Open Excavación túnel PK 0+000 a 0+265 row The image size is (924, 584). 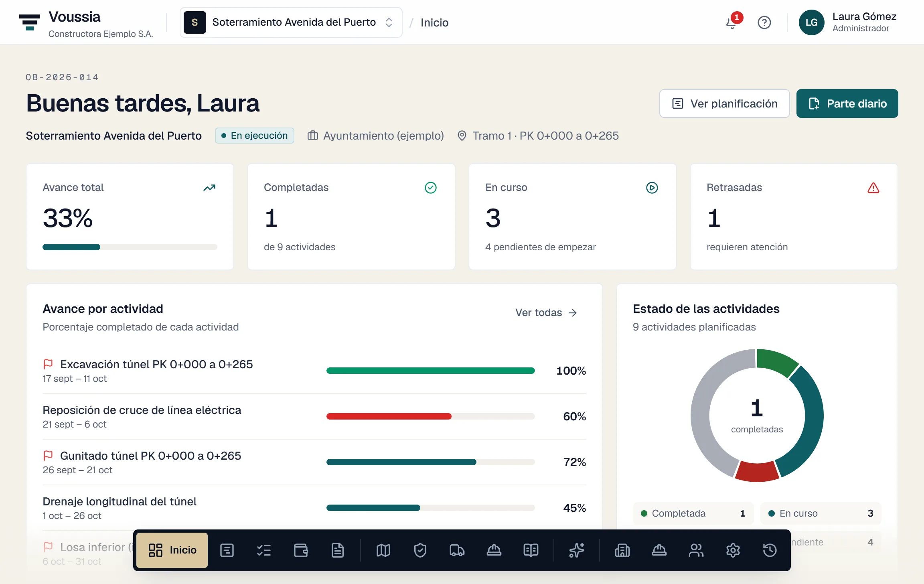tap(314, 371)
